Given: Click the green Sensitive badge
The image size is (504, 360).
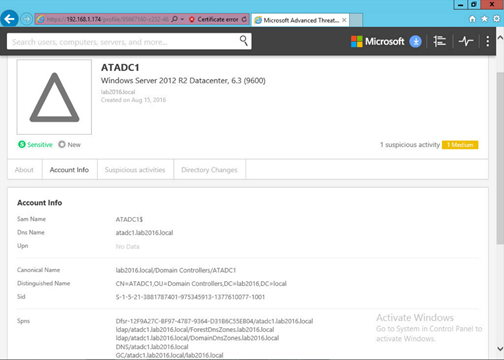Looking at the screenshot, I should tap(35, 144).
